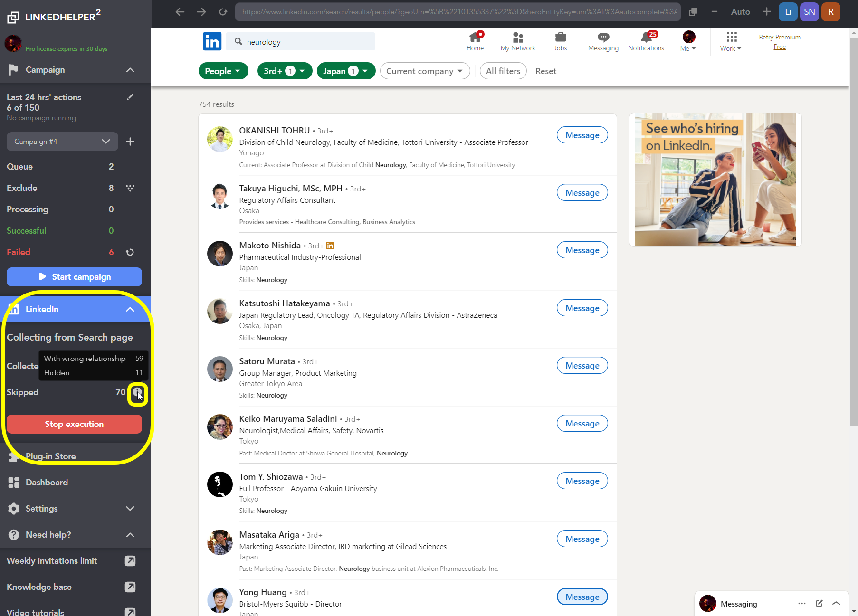Viewport: 858px width, 616px height.
Task: Open the Me profile dropdown
Action: (x=688, y=41)
